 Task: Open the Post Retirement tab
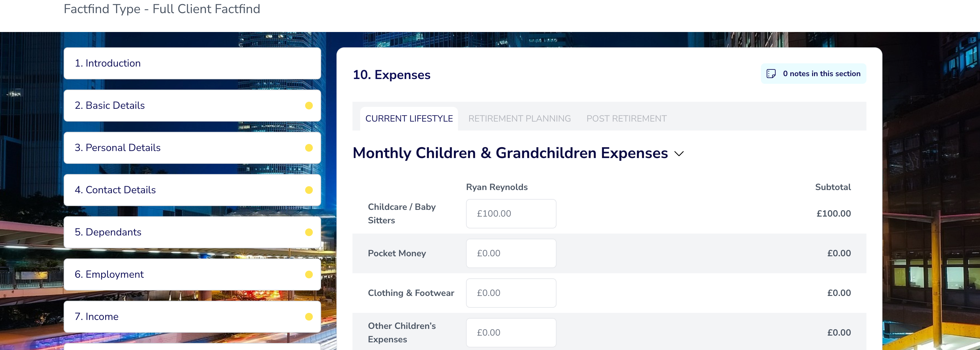[x=626, y=119]
